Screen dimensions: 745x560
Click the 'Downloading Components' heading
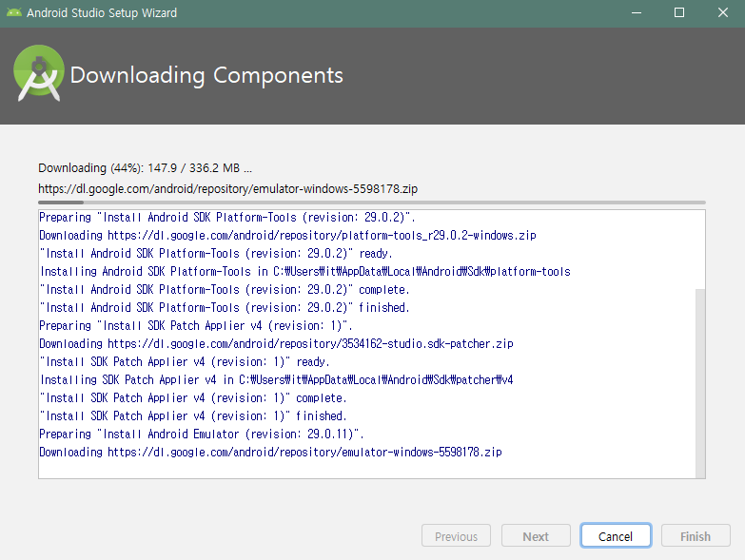tap(206, 75)
